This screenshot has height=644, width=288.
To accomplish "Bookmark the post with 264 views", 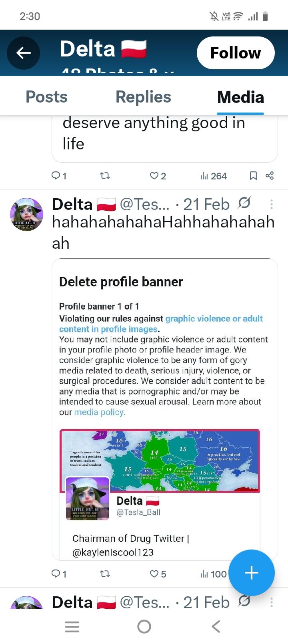I will (253, 176).
